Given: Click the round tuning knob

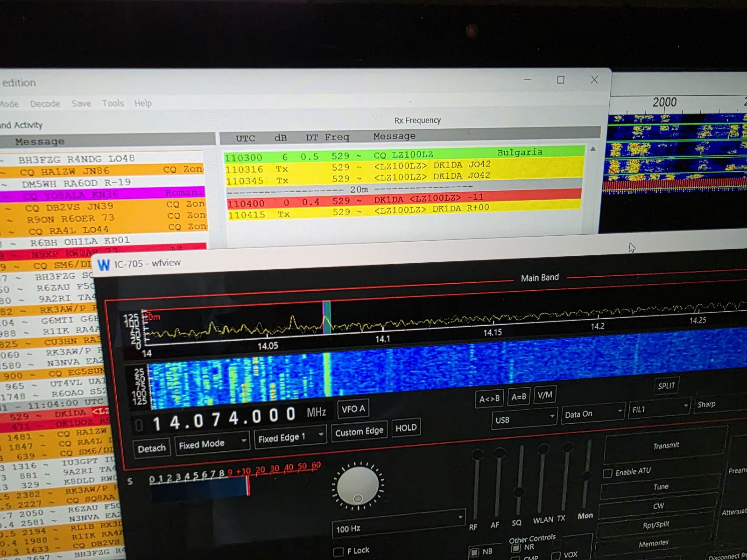Looking at the screenshot, I should point(358,486).
